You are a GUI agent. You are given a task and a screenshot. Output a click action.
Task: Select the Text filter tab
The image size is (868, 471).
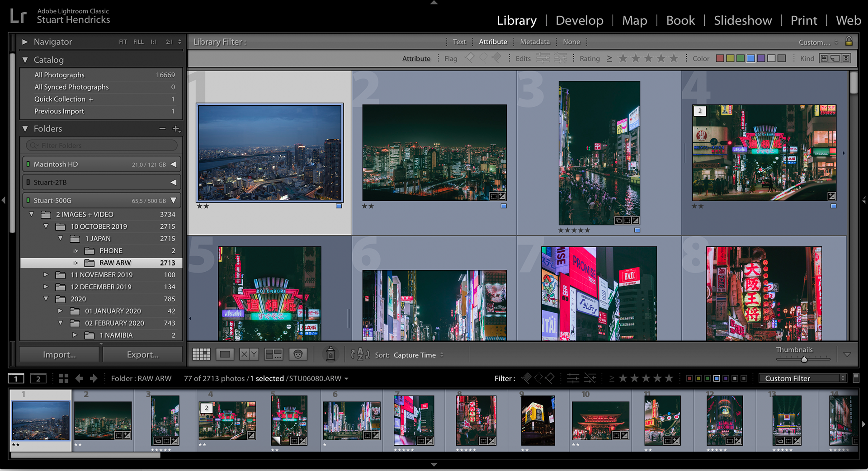tap(459, 42)
